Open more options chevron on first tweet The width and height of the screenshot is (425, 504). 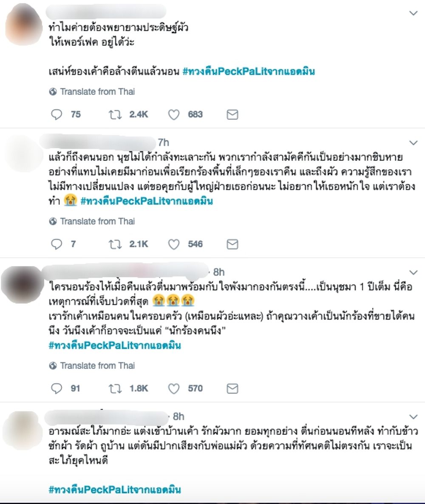point(413,13)
